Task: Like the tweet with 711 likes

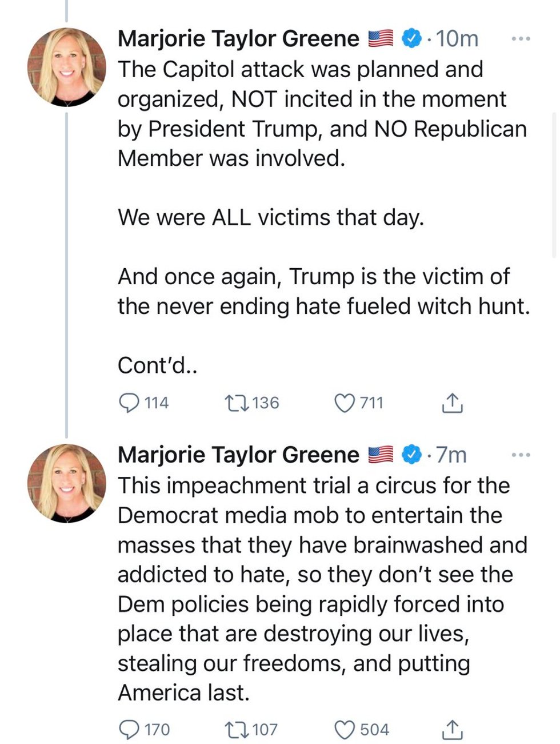Action: point(345,403)
